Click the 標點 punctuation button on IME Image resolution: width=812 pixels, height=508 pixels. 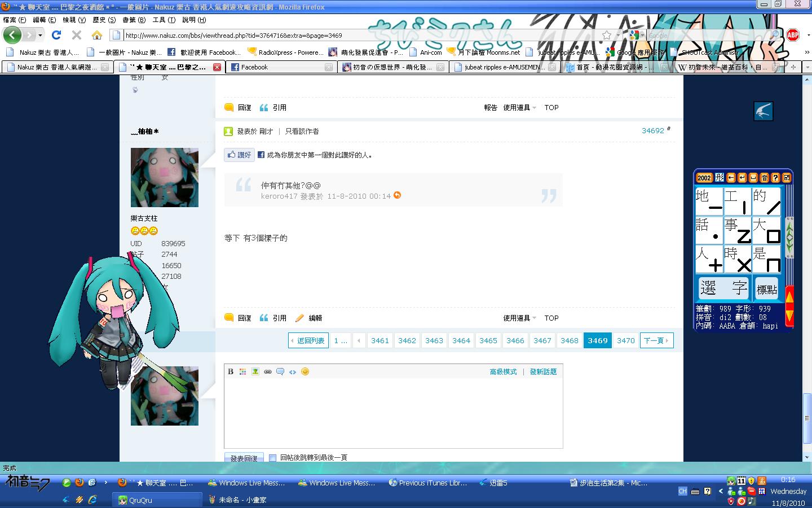pos(766,288)
